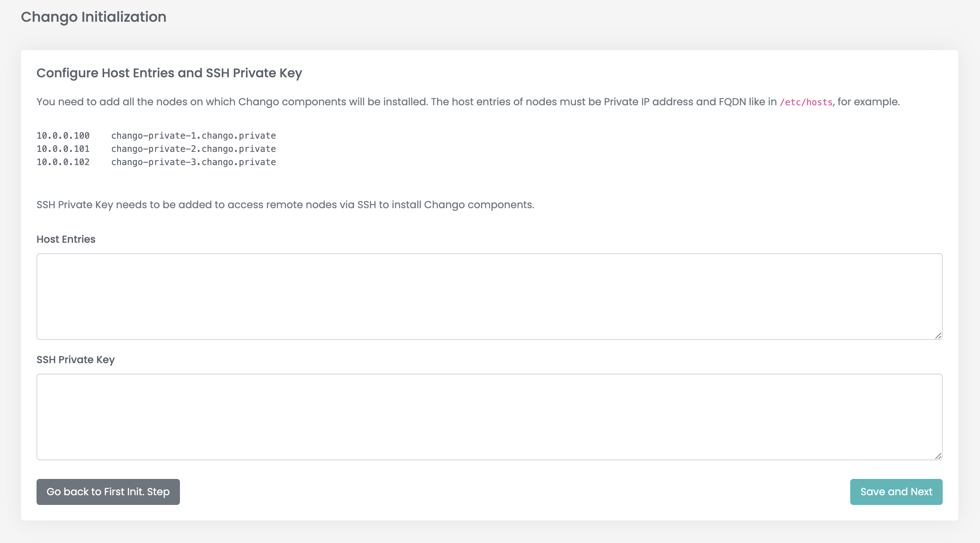Image resolution: width=980 pixels, height=543 pixels.
Task: Click the SSH Private Key resize handle icon
Action: coord(938,456)
